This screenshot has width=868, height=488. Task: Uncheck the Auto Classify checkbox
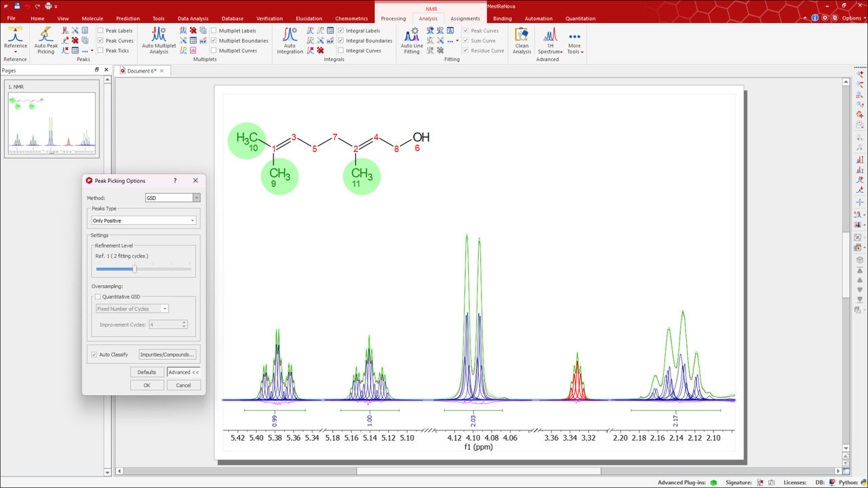[94, 354]
